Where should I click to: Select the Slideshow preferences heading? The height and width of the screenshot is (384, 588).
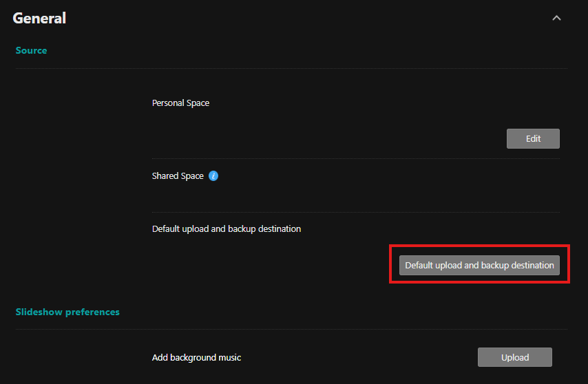coord(67,312)
